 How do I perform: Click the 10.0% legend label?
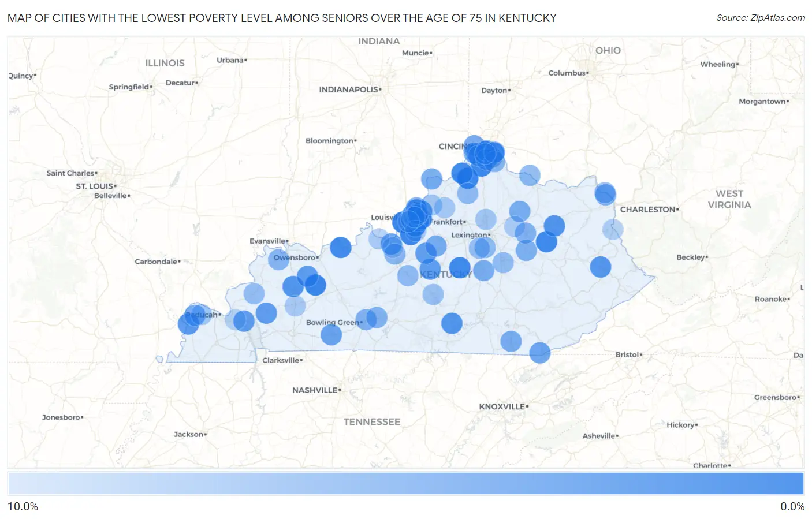(x=23, y=506)
